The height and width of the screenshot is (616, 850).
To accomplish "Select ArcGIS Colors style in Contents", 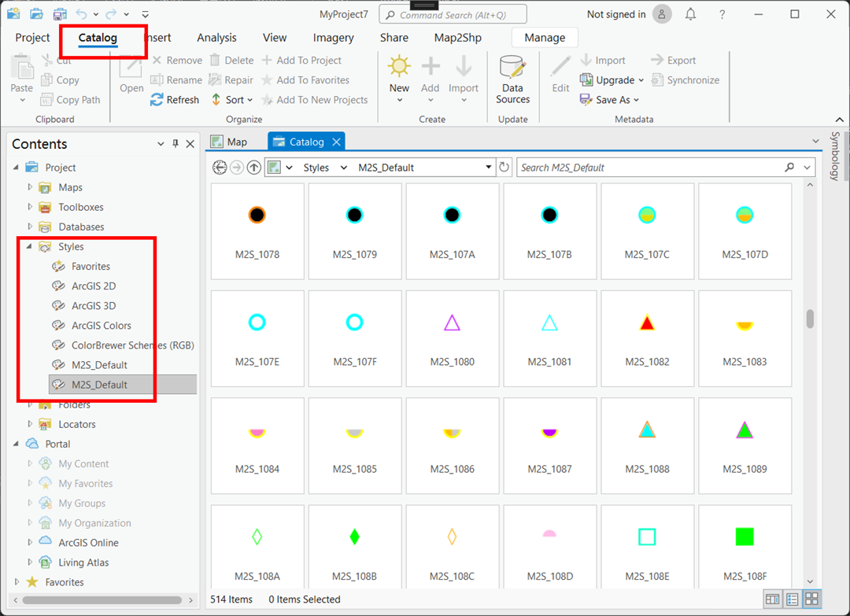I will coord(101,326).
